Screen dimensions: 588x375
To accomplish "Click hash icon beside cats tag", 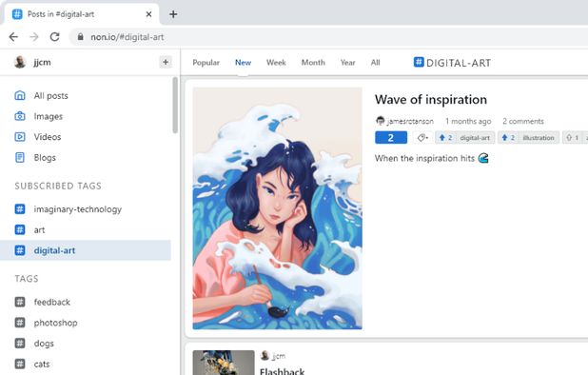I will [x=20, y=364].
